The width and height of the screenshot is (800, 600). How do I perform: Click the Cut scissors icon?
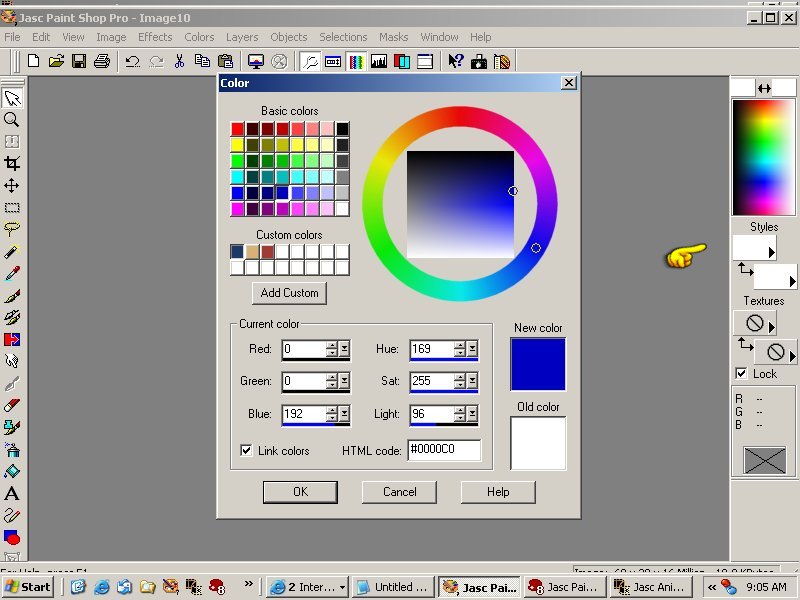[x=179, y=61]
